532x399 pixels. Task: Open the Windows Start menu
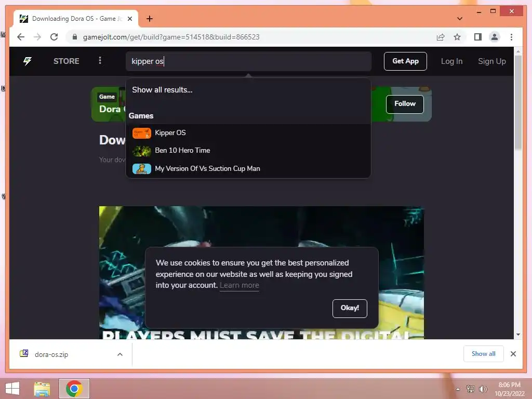(x=12, y=389)
